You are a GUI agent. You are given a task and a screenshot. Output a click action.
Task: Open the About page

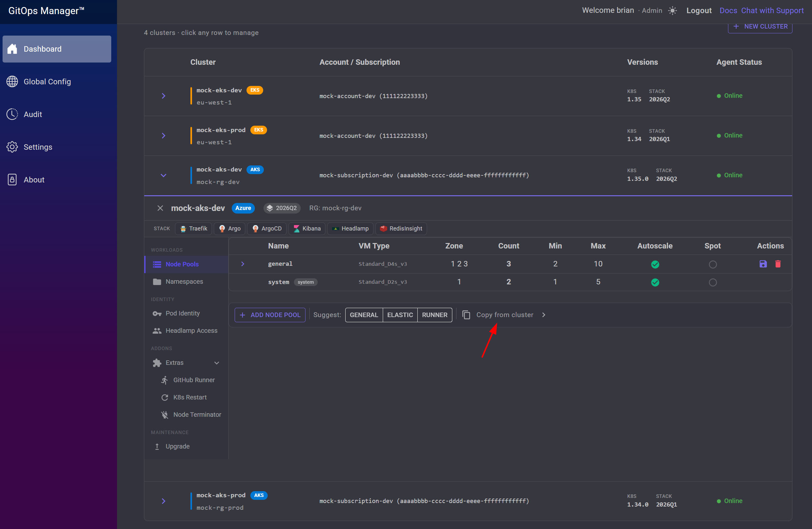pos(57,180)
